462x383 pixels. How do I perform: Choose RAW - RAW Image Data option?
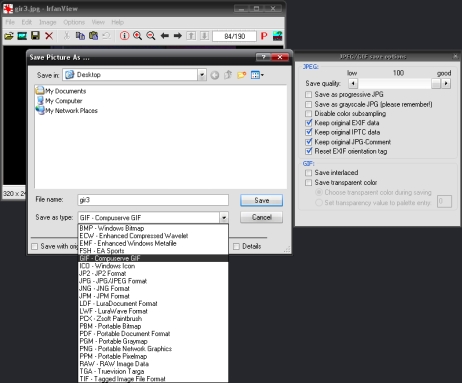153,364
